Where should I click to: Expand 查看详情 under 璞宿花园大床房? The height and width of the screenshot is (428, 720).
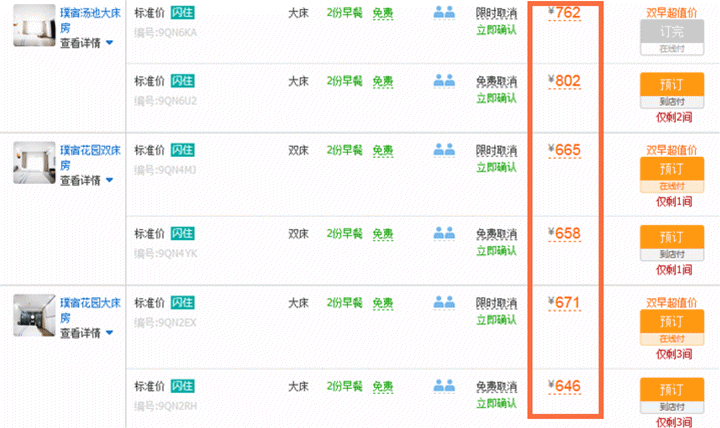(x=86, y=333)
